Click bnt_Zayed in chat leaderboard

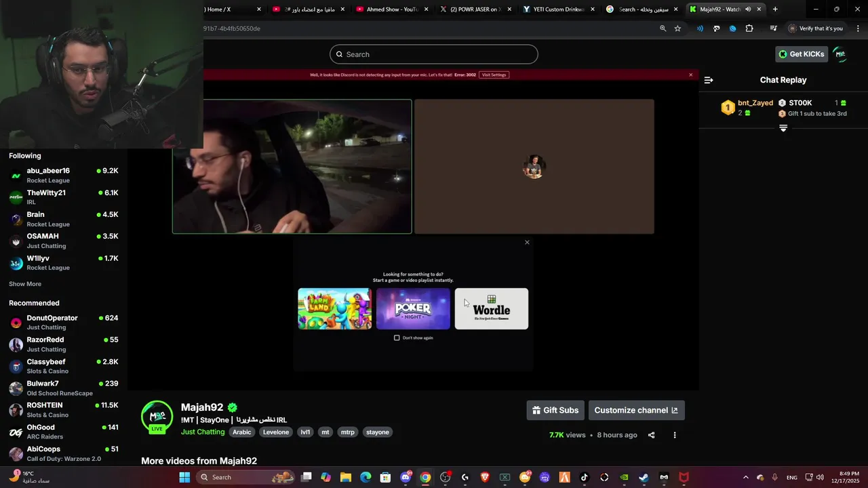pyautogui.click(x=755, y=103)
